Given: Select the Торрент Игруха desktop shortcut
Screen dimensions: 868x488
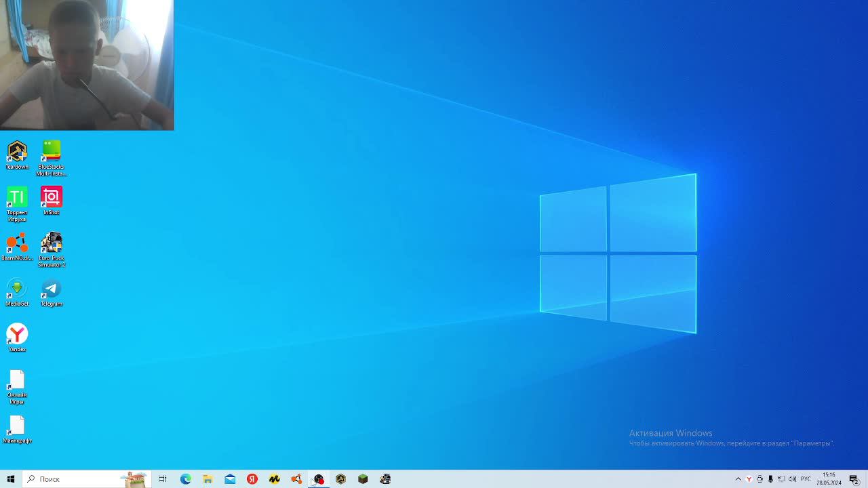Looking at the screenshot, I should [x=17, y=198].
